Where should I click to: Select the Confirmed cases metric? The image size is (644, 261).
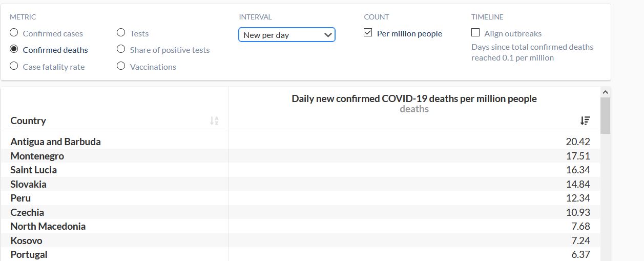click(14, 33)
